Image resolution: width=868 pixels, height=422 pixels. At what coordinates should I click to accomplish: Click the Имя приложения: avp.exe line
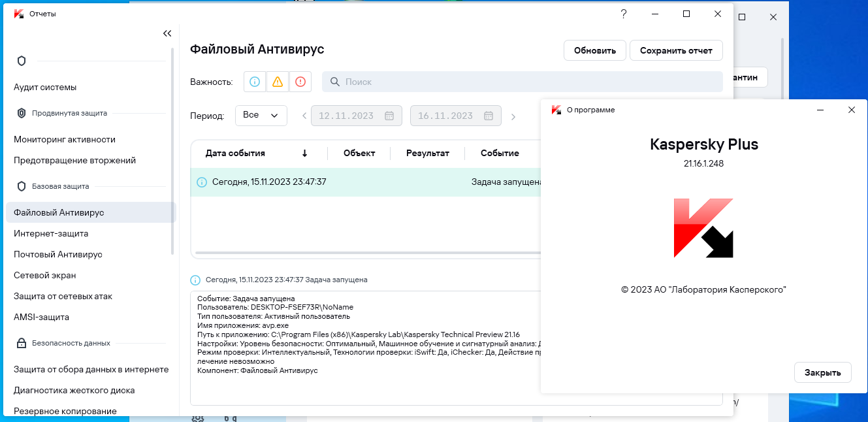(x=243, y=325)
